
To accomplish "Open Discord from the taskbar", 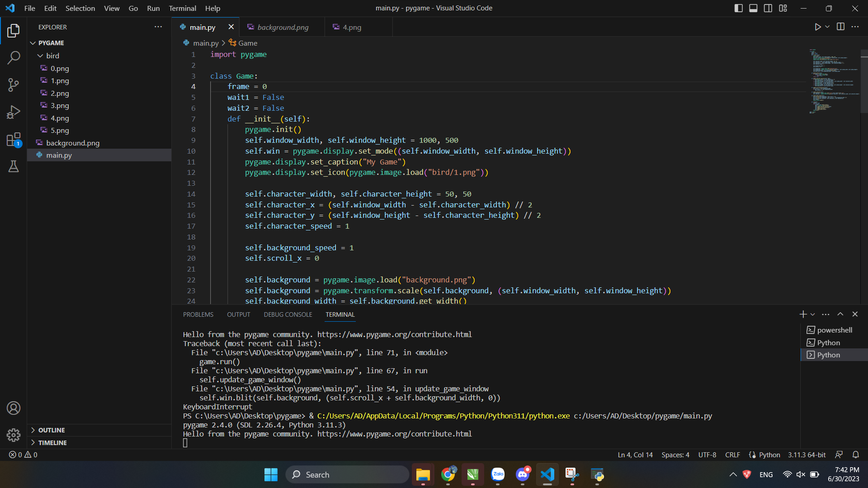I will (x=523, y=474).
